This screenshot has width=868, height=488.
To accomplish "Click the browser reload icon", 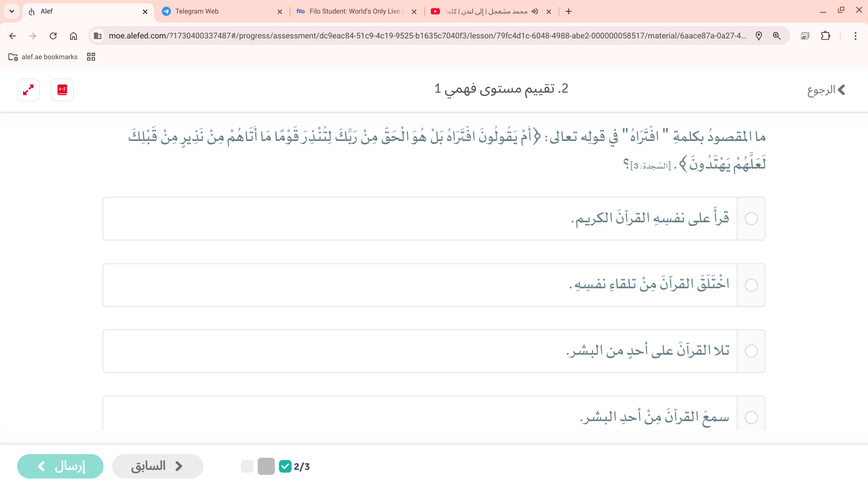I will tap(53, 36).
